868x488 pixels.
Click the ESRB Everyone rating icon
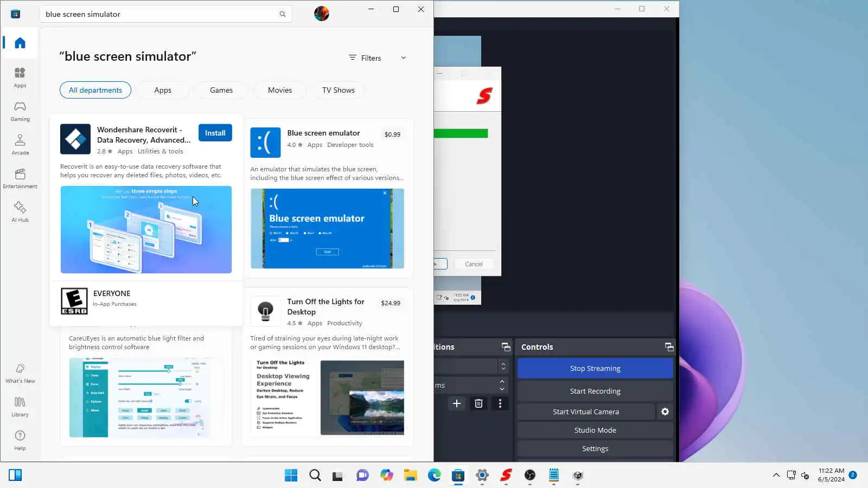pos(74,301)
